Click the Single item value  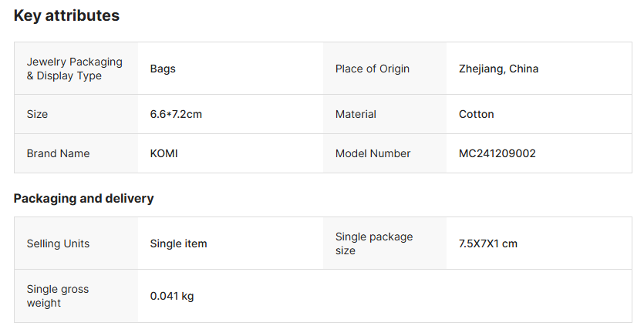(178, 243)
